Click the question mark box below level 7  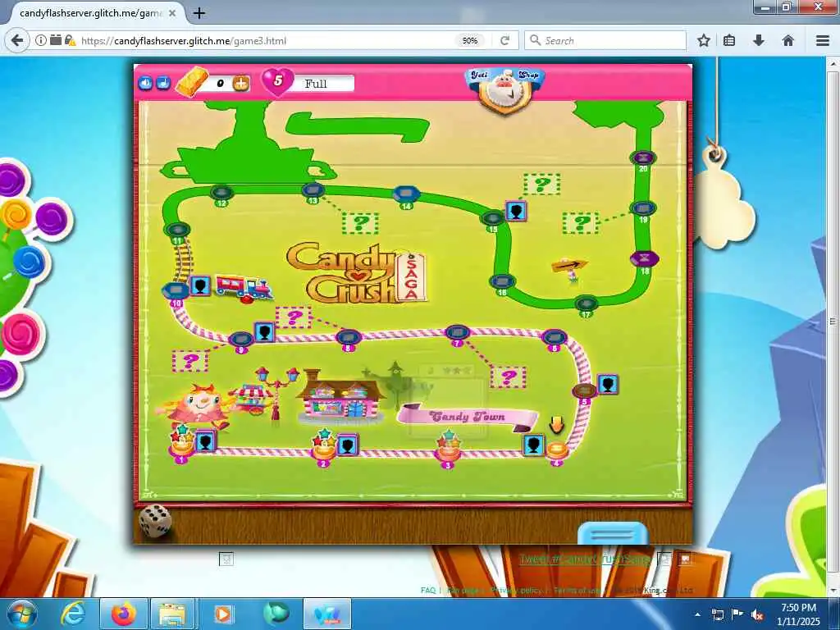click(x=508, y=377)
